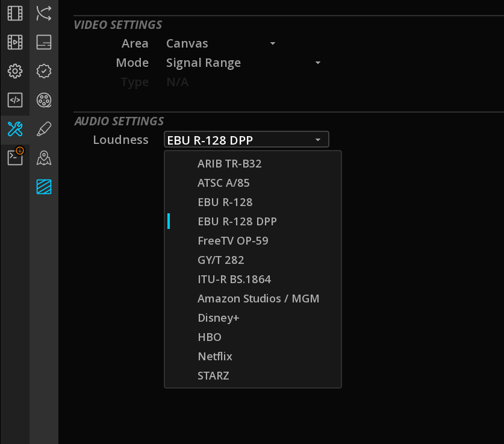
Task: Expand the Area dropdown showing Canvas
Action: click(220, 43)
